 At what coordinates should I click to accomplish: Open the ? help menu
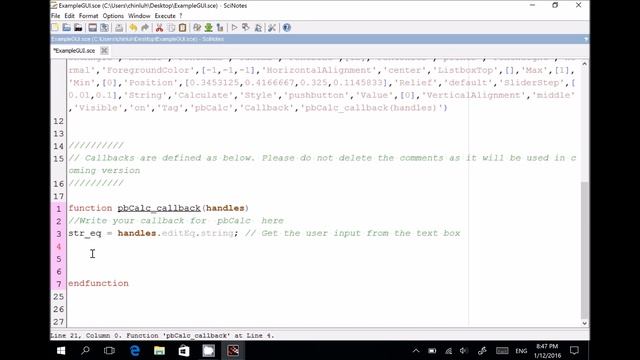click(x=181, y=16)
